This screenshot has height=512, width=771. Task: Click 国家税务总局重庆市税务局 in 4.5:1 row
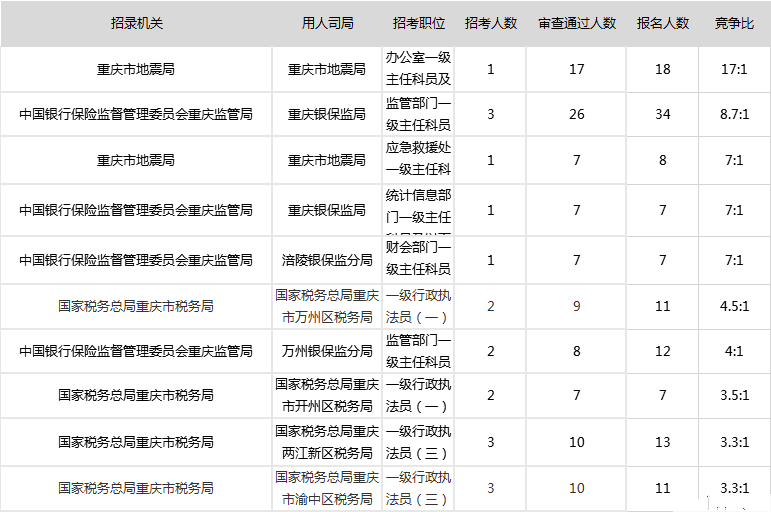click(136, 306)
